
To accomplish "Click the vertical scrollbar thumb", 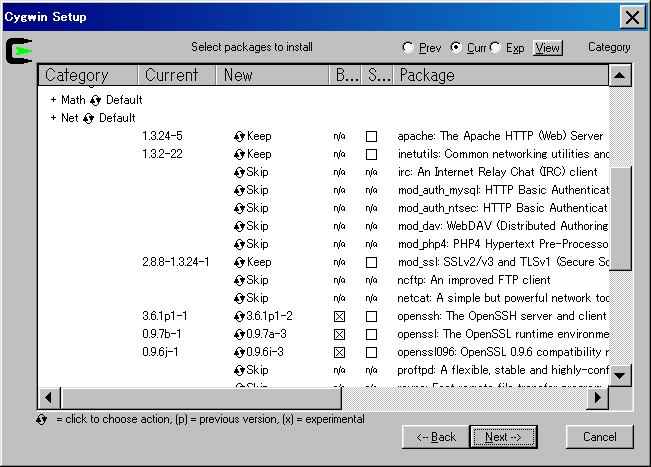I will point(620,218).
